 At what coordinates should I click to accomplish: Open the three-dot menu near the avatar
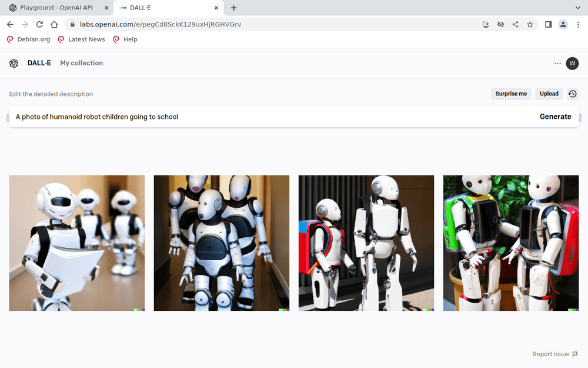click(x=557, y=63)
